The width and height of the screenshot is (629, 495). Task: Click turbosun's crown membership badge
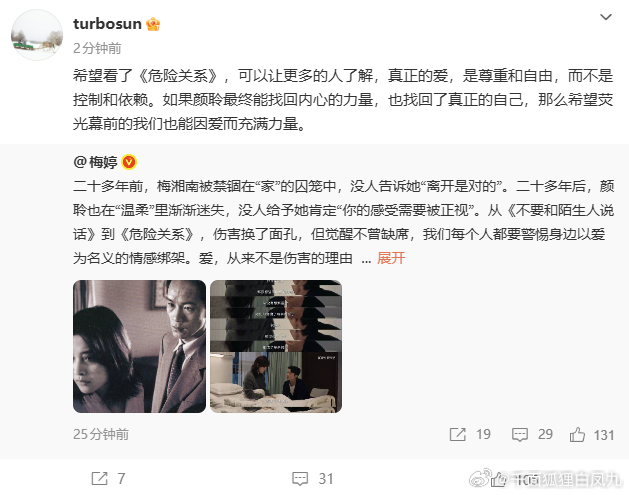153,24
